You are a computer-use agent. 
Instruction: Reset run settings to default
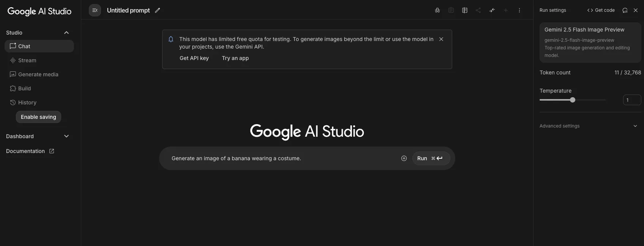point(625,10)
